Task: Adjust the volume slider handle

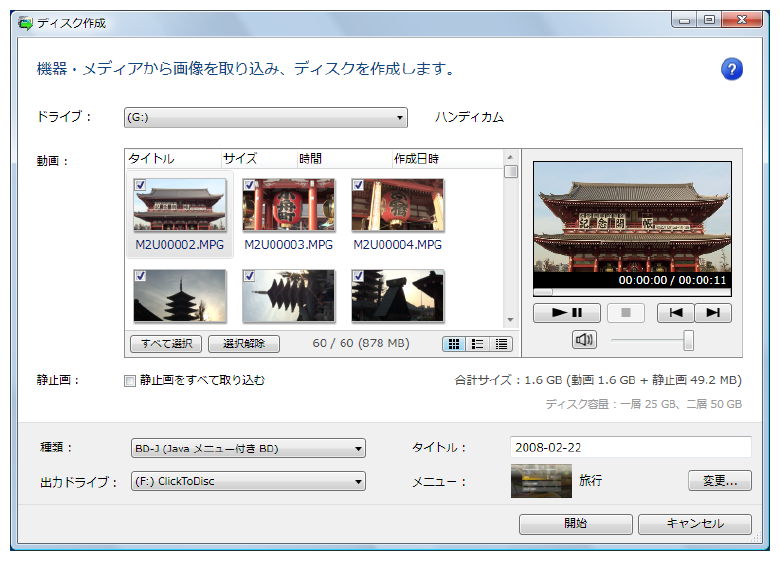Action: point(688,340)
